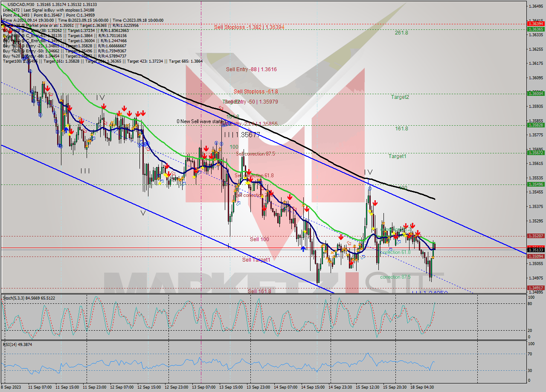Click the green '261.8' level label
Viewport: 546px width, 392px height.
coord(401,32)
